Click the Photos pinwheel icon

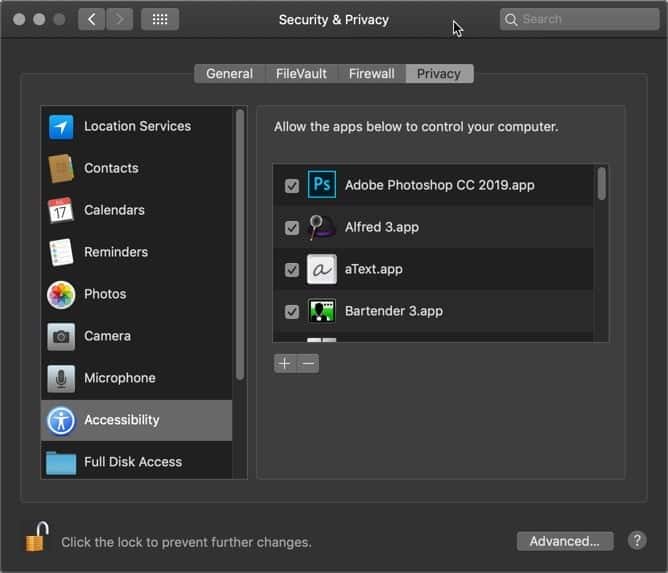click(x=61, y=294)
